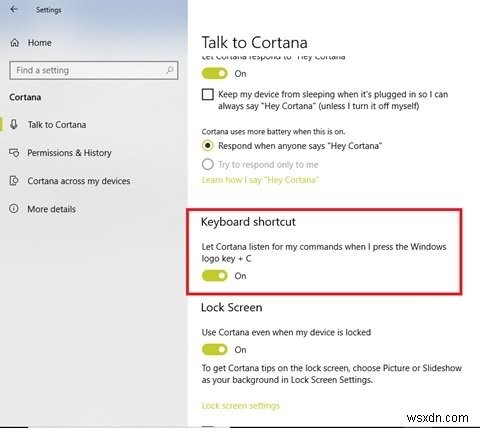480x428 pixels.
Task: Click the Lock Screen heading
Action: (x=232, y=307)
